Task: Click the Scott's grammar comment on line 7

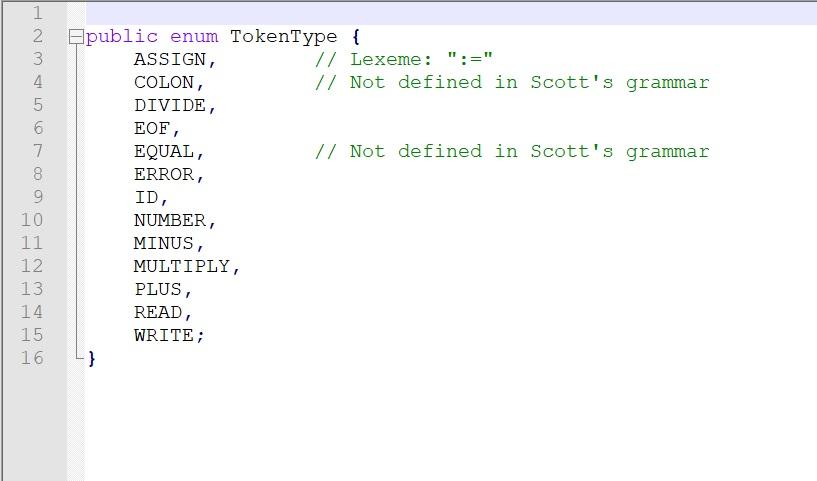Action: 512,151
